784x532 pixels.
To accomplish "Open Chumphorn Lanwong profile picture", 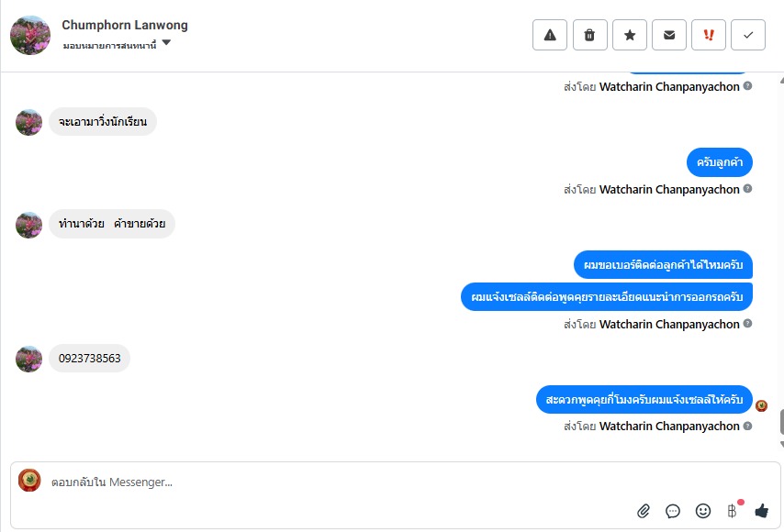I will point(30,35).
